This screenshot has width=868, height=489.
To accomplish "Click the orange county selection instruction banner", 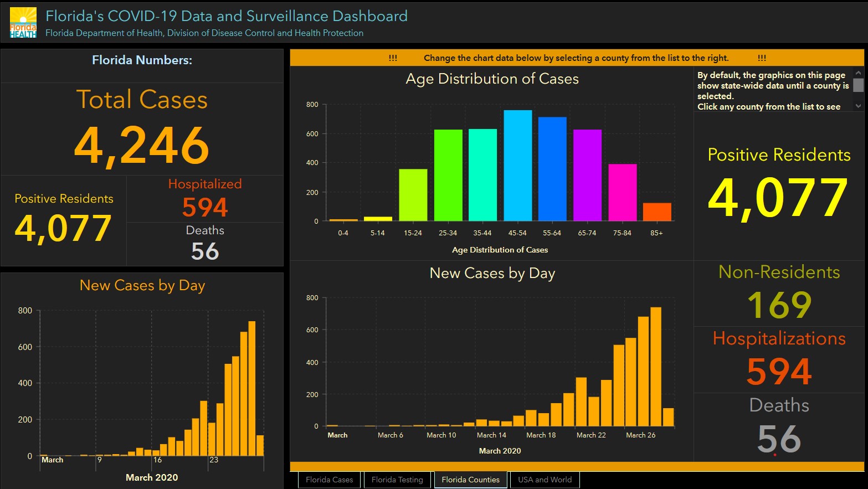I will tap(577, 58).
